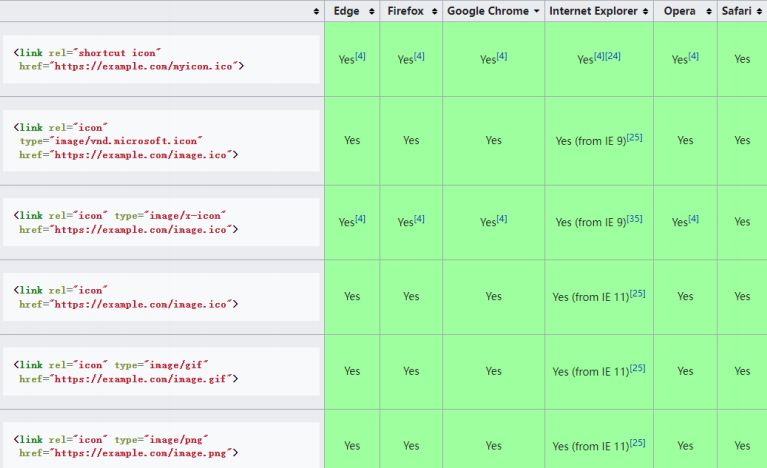
Task: Open reference [25] in untyped image.ico row
Action: [637, 293]
